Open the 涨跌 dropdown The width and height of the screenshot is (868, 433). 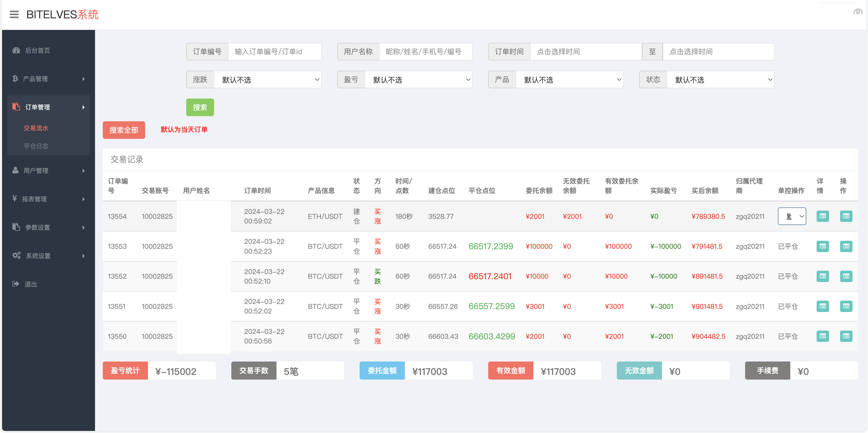267,80
